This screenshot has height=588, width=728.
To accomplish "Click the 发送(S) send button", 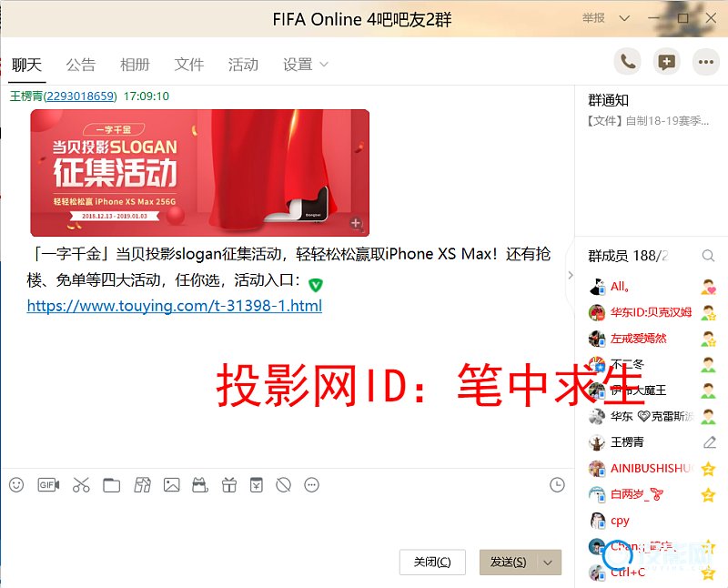I will point(509,563).
